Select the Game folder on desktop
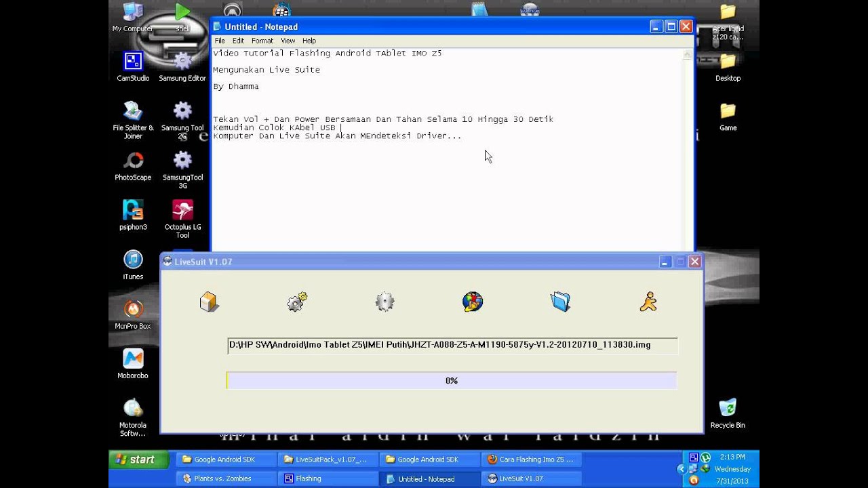Viewport: 868px width, 488px height. (x=728, y=117)
